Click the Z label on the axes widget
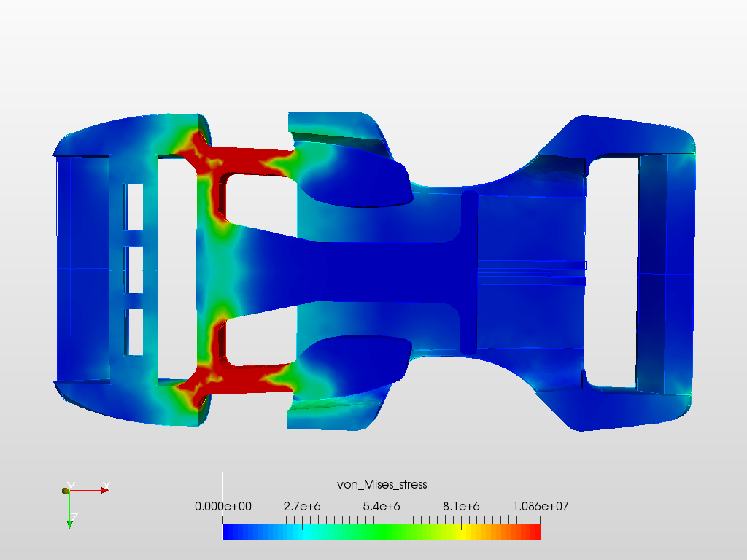The height and width of the screenshot is (560, 747). [74, 516]
